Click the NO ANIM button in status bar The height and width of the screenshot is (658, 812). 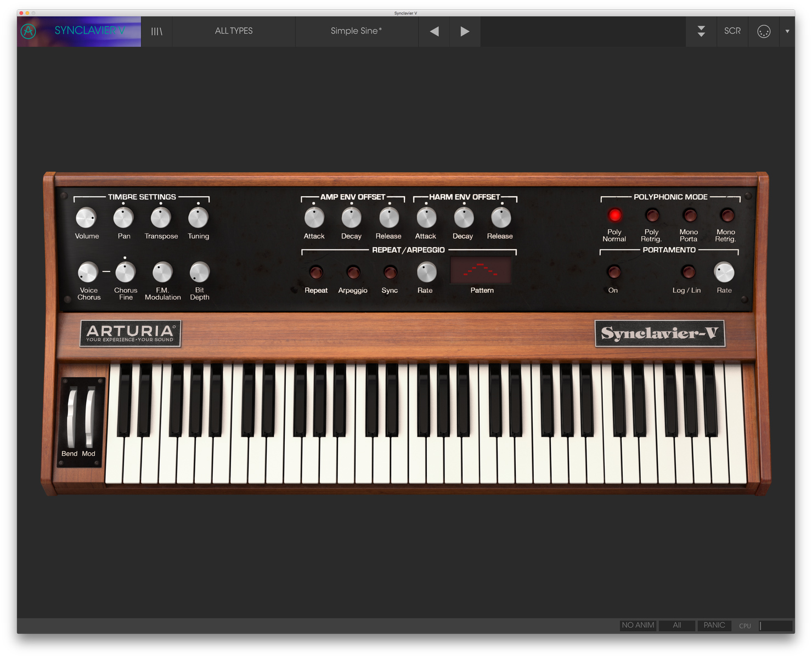click(638, 625)
